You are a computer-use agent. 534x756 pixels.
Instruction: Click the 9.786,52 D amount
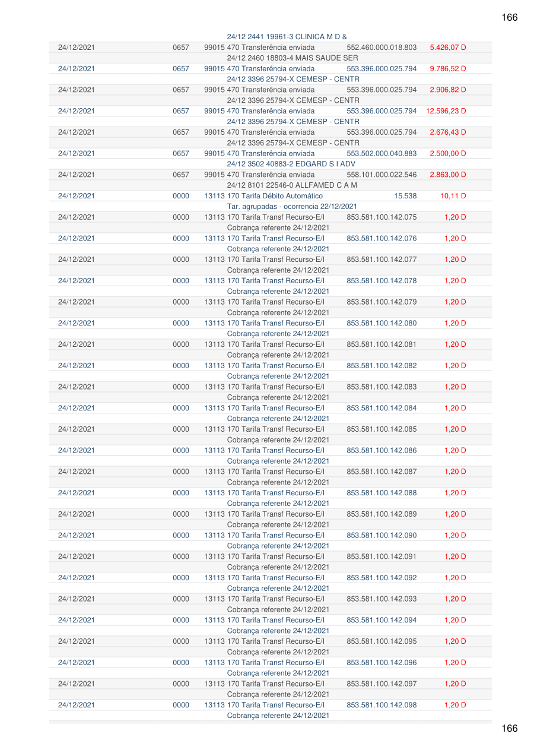coord(447,69)
